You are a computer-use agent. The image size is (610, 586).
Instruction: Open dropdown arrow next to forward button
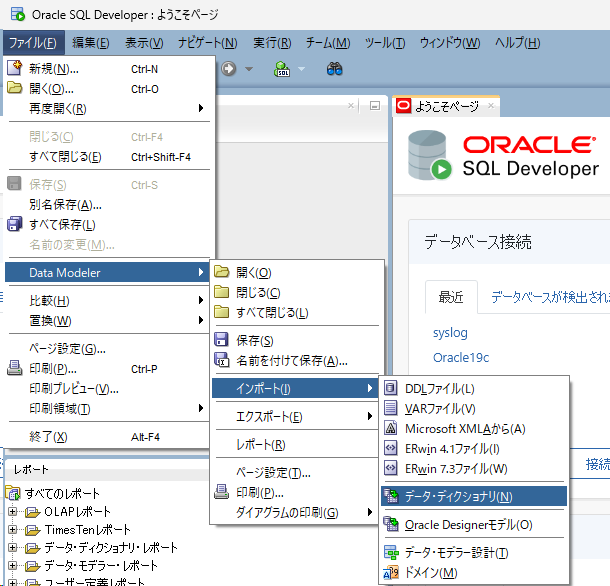pos(249,69)
